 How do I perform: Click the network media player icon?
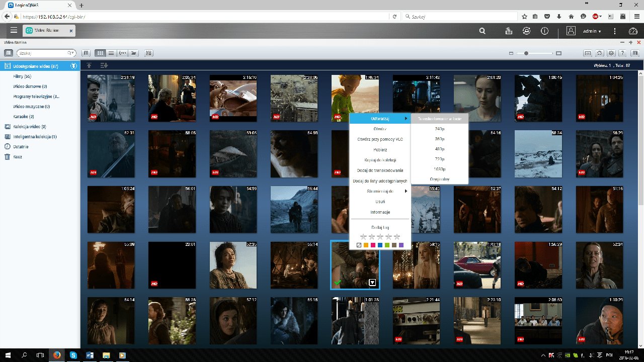[x=588, y=53]
